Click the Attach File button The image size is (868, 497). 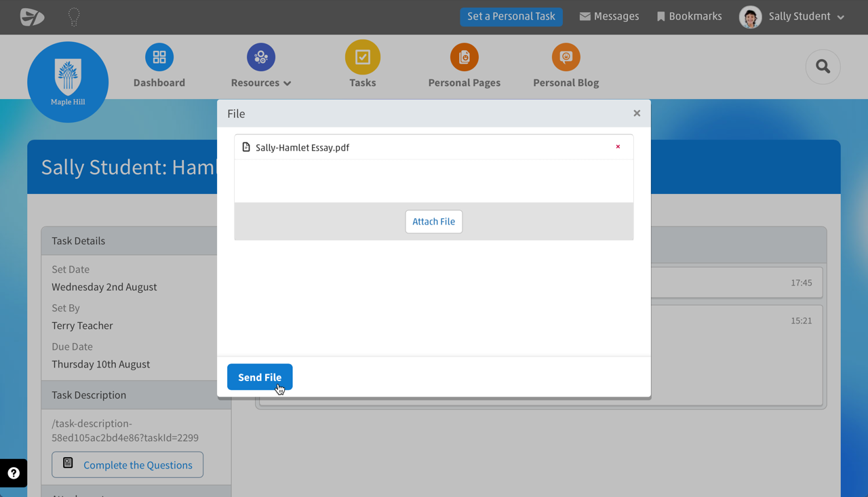433,222
